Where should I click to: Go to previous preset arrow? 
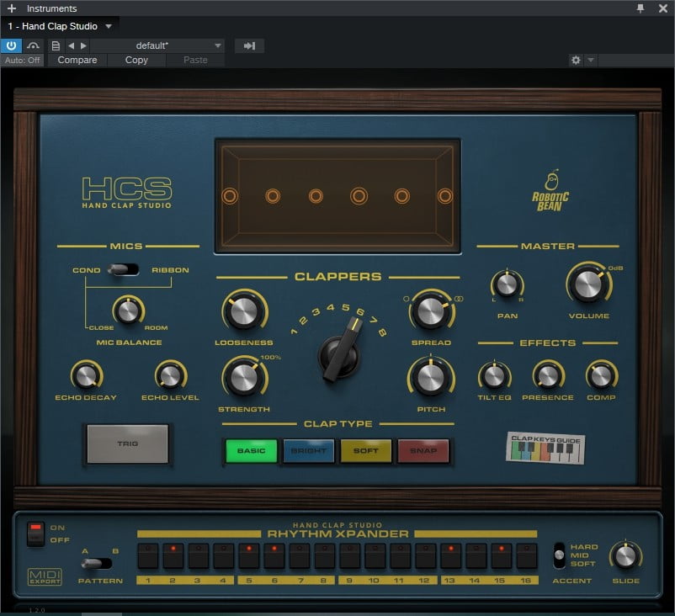point(71,45)
